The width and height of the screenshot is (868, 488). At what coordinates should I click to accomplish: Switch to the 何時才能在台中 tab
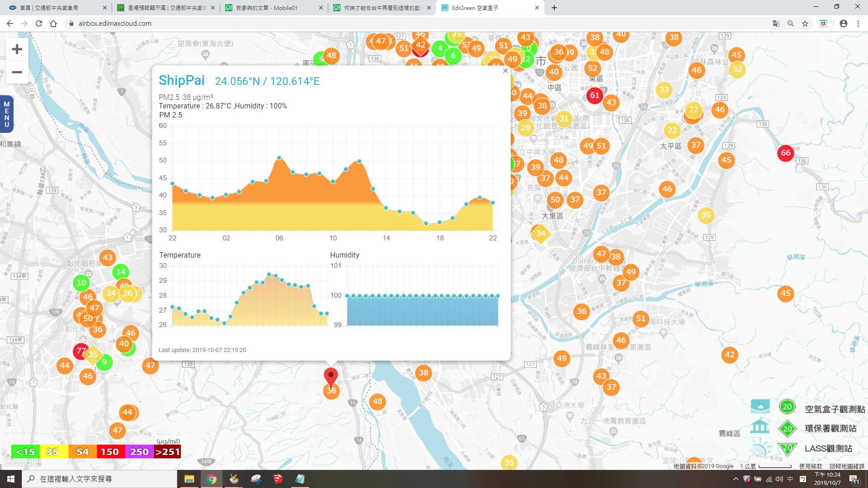click(x=382, y=8)
